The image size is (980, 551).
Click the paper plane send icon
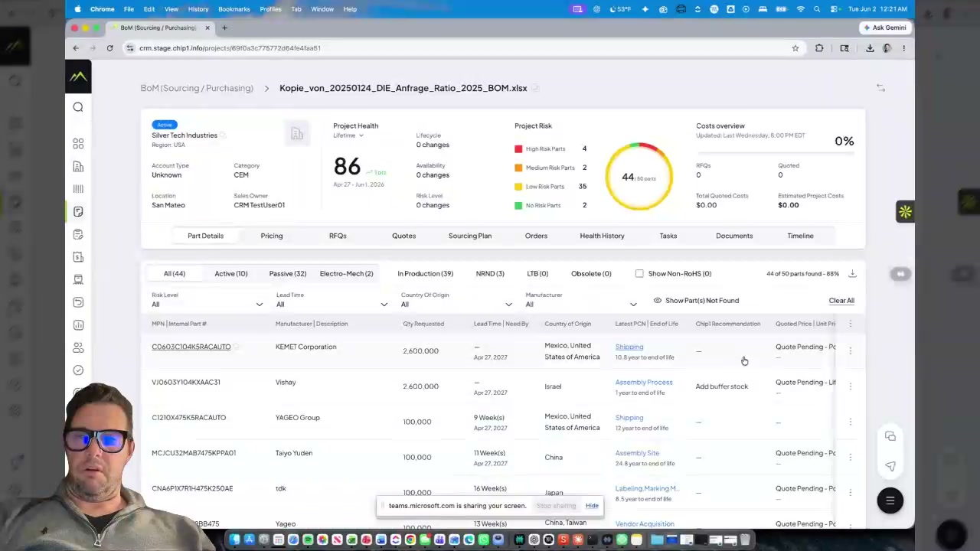[890, 466]
